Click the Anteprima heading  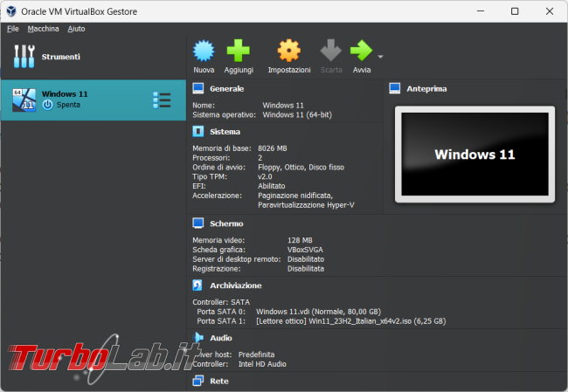(x=426, y=89)
